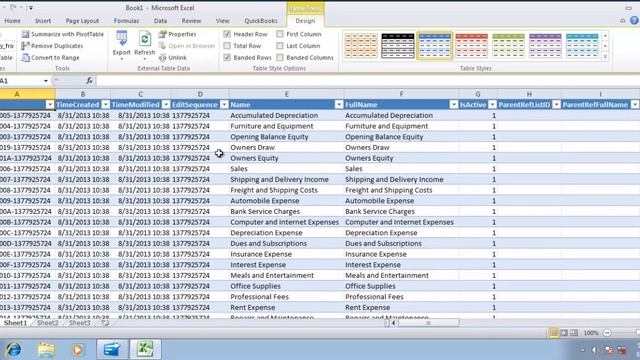Open File Explorer folder in taskbar

46,350
